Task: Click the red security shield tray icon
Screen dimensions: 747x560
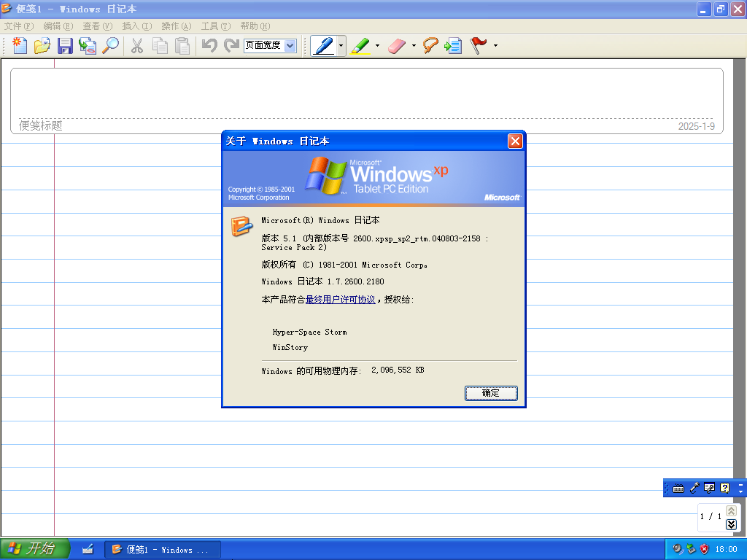Action: point(705,549)
